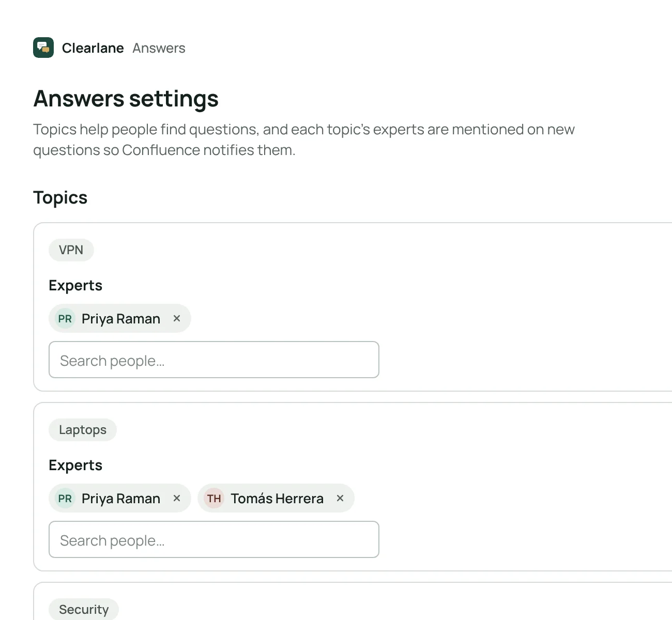Select the VPN topic tag
This screenshot has width=672, height=620.
[71, 250]
